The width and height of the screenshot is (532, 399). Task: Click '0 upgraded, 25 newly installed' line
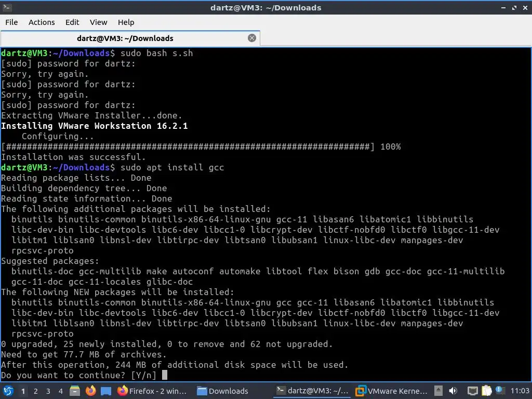pos(167,344)
